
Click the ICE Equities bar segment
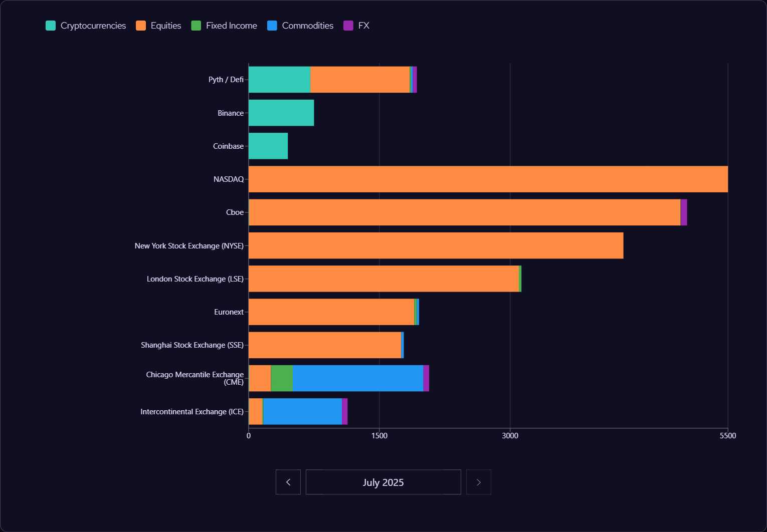(x=256, y=411)
